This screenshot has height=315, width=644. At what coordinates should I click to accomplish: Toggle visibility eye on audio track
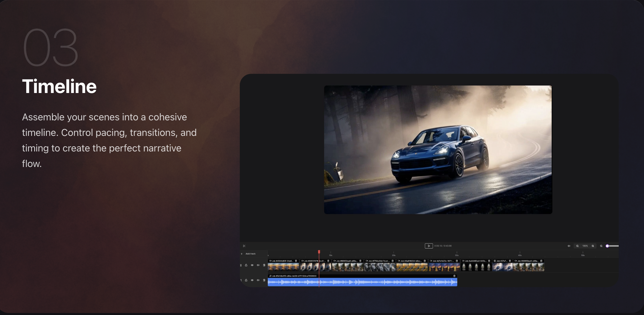pyautogui.click(x=252, y=280)
